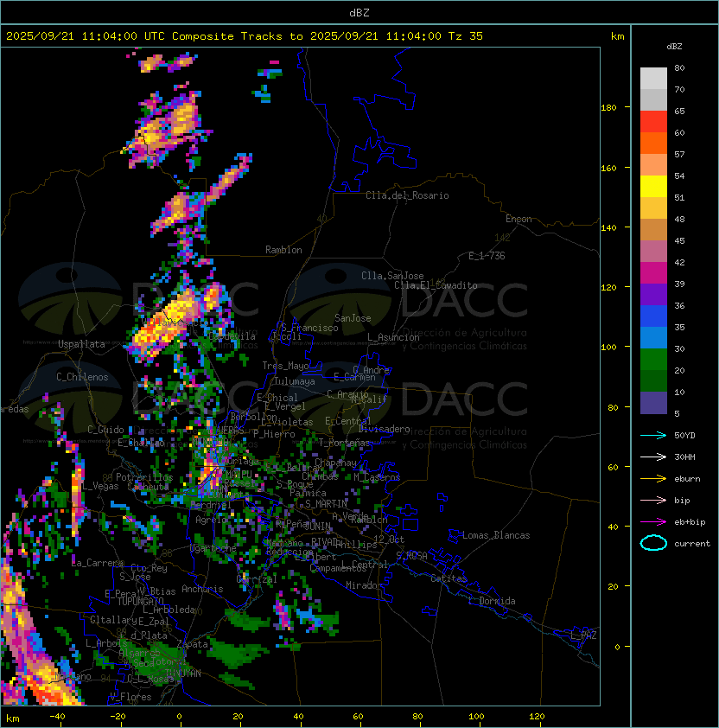Click the Catitas place label

click(x=449, y=578)
